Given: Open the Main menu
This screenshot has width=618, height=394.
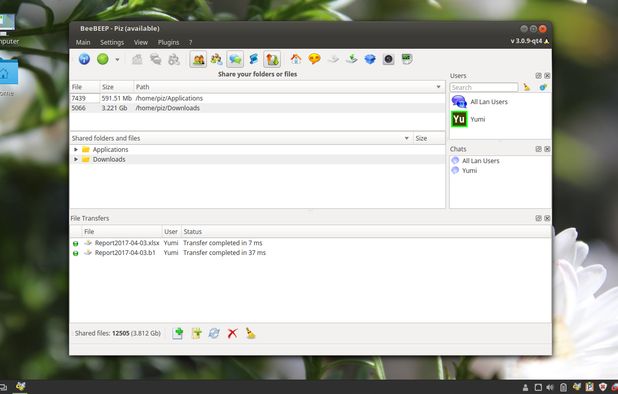Looking at the screenshot, I should point(83,42).
